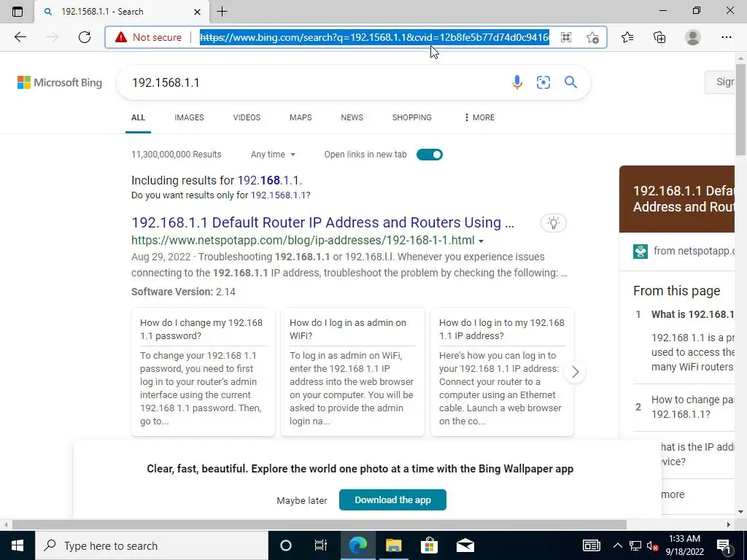The height and width of the screenshot is (560, 747).
Task: Switch to the VIDEOS tab
Action: [x=247, y=117]
